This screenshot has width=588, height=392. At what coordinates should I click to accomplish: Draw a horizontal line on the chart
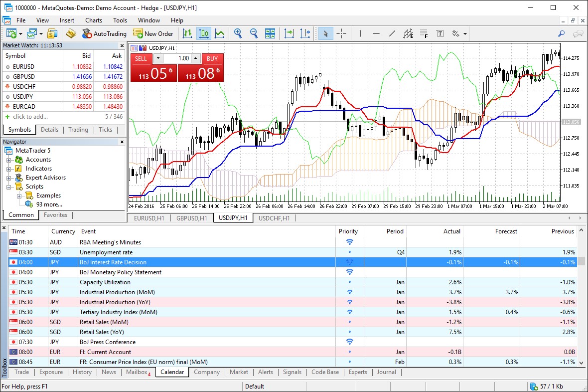(x=377, y=33)
